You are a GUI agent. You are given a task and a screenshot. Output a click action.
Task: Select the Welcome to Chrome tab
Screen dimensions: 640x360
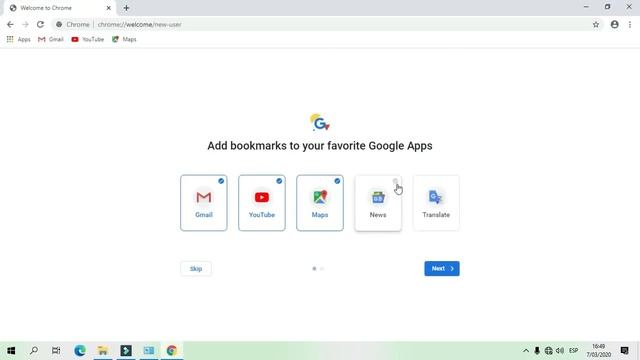pos(60,8)
